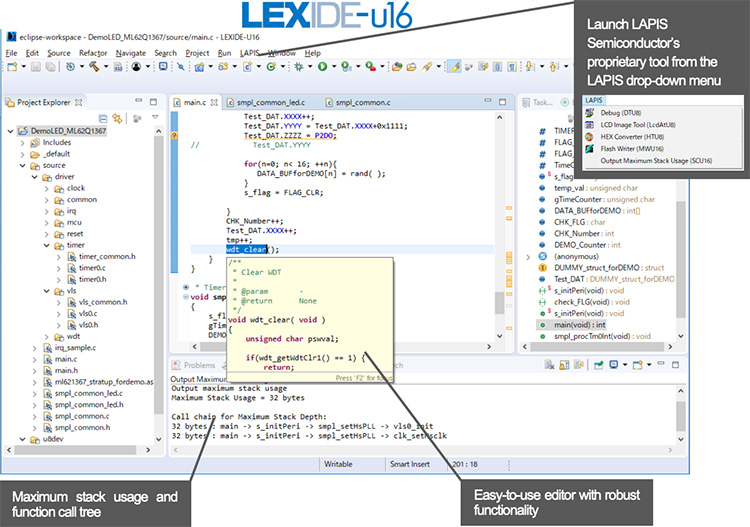Select ml621367_stratup_fordemo.as file
Viewport: 750px width, 527px height.
pyautogui.click(x=99, y=382)
